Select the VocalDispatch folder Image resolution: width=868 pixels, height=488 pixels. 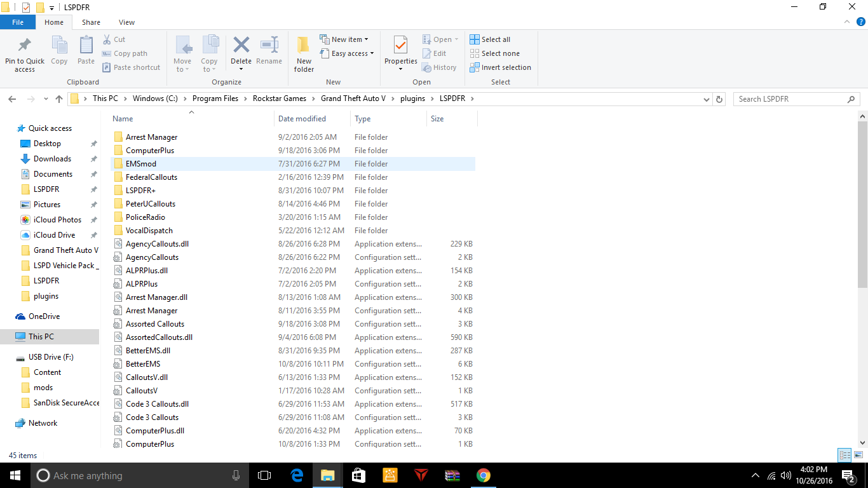[x=293, y=231]
